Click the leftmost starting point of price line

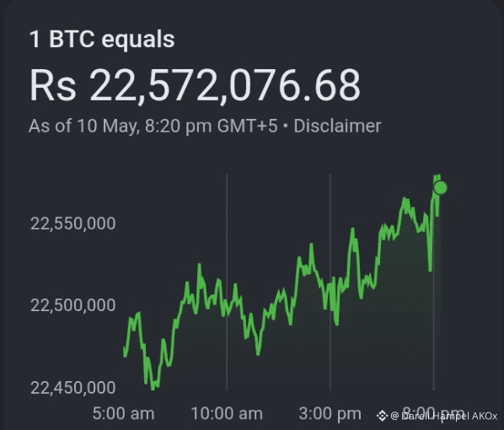click(x=125, y=348)
